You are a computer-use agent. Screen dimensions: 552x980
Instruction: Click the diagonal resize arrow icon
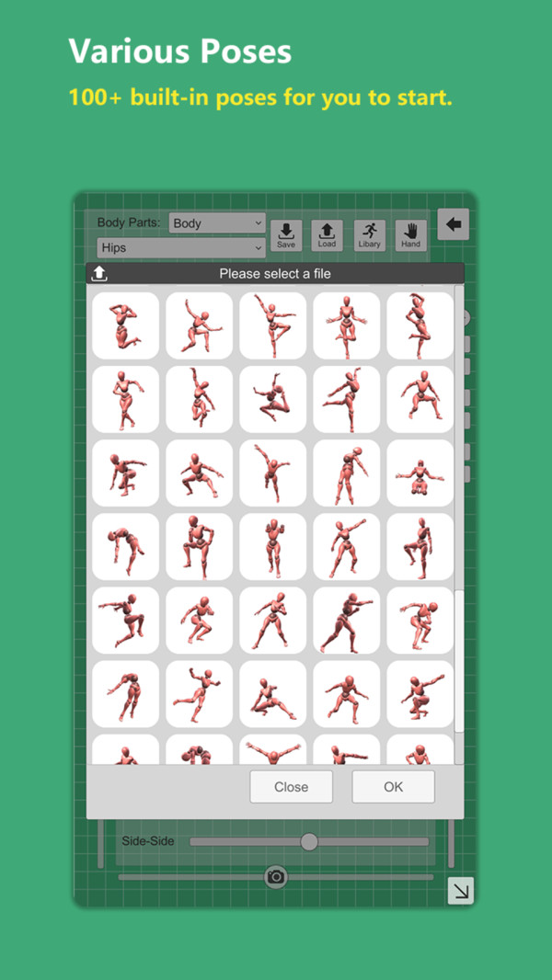[x=460, y=890]
